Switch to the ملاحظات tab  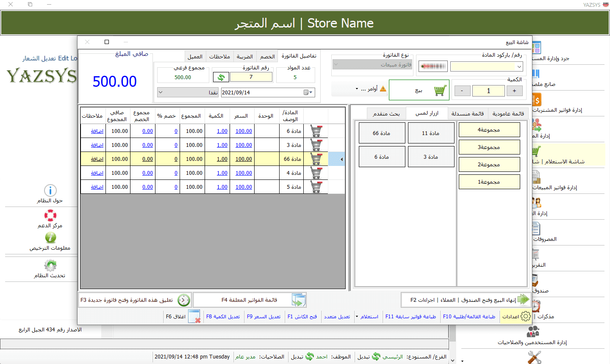click(219, 56)
